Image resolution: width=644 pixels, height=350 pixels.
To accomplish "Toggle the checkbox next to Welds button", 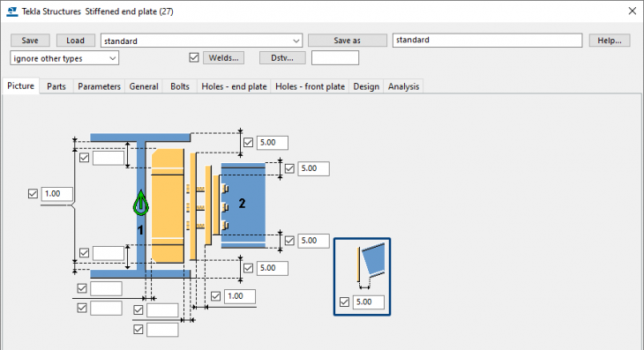I will pos(194,57).
